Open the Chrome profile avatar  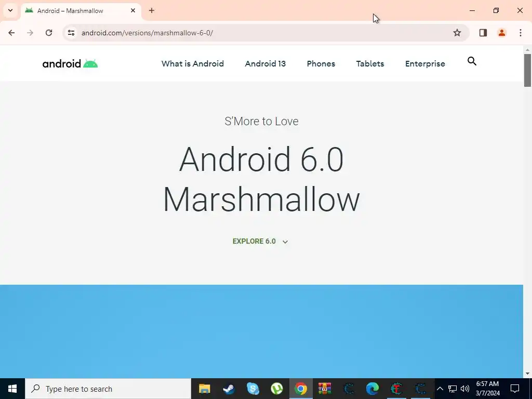tap(502, 33)
